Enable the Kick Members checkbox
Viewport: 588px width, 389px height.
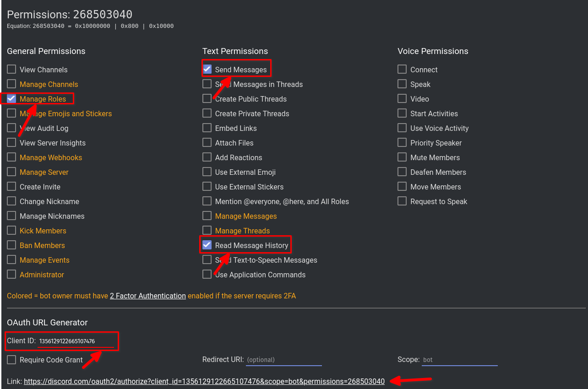(11, 230)
